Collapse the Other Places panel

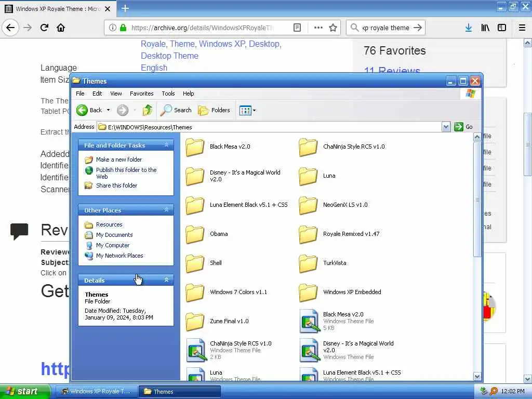[x=166, y=210]
